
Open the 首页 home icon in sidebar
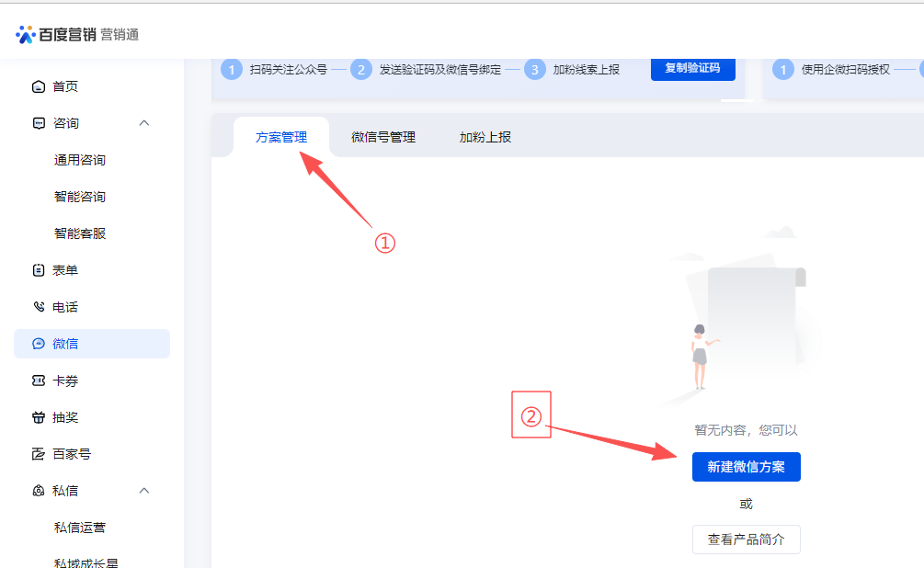[x=39, y=86]
